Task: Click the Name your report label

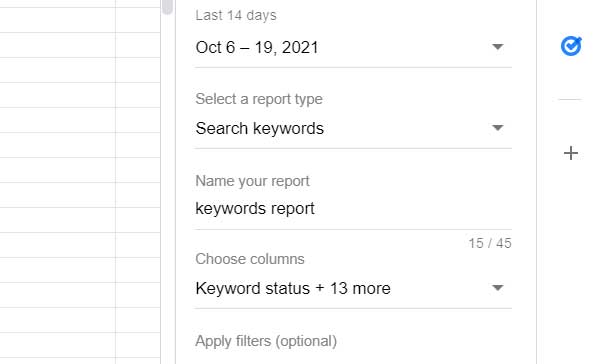Action: [x=252, y=181]
